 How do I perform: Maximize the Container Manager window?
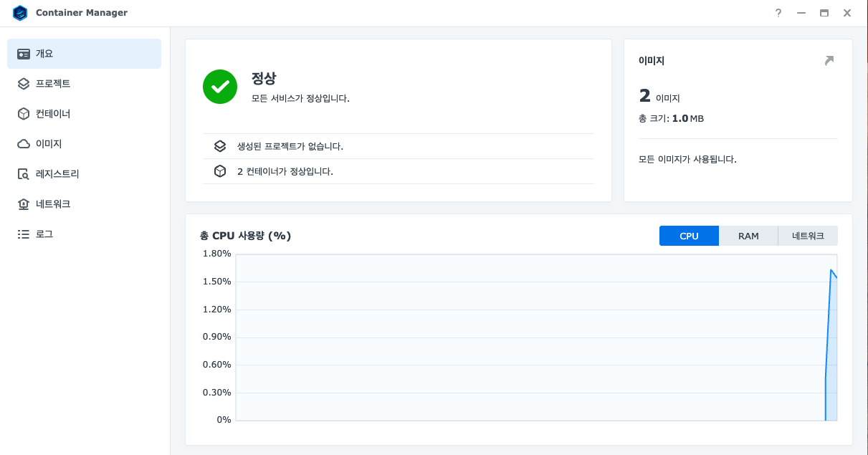click(x=824, y=13)
